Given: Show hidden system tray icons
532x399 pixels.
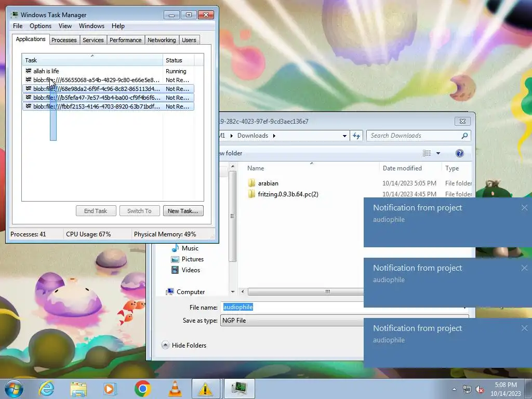Looking at the screenshot, I should (454, 389).
